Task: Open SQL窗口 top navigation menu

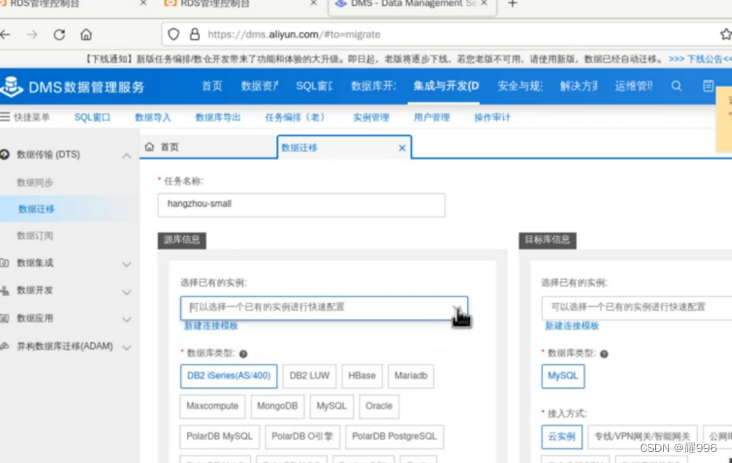Action: (315, 86)
